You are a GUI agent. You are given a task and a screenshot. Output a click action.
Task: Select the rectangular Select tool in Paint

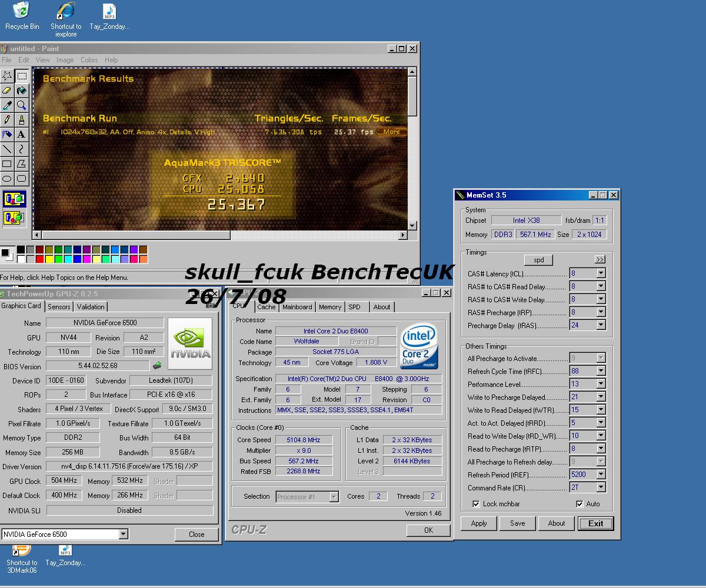pos(22,75)
